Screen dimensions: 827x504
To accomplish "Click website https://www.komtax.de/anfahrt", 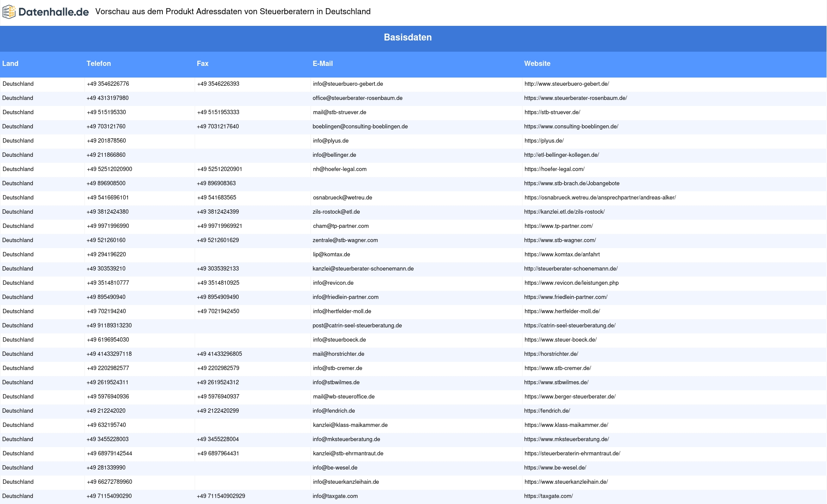I will click(x=562, y=255).
